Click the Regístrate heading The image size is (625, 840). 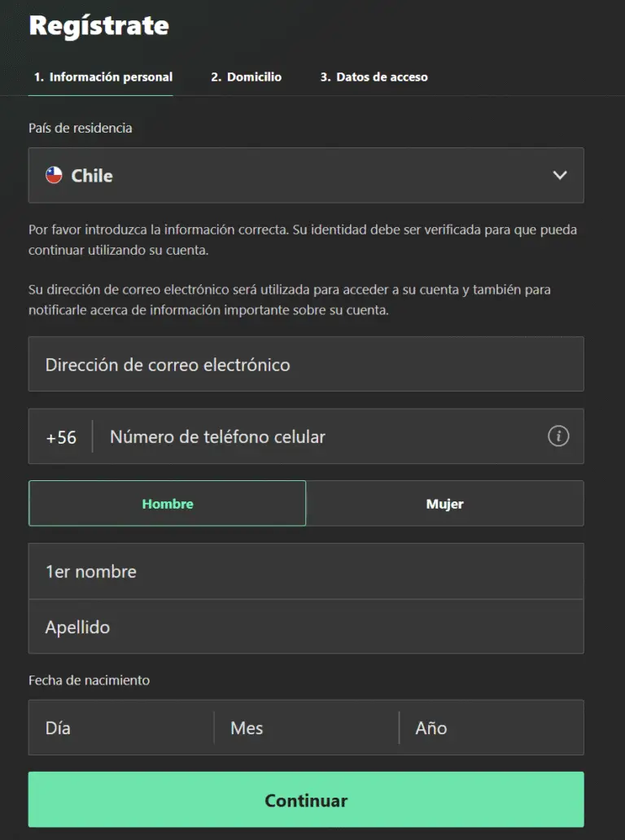pyautogui.click(x=98, y=26)
